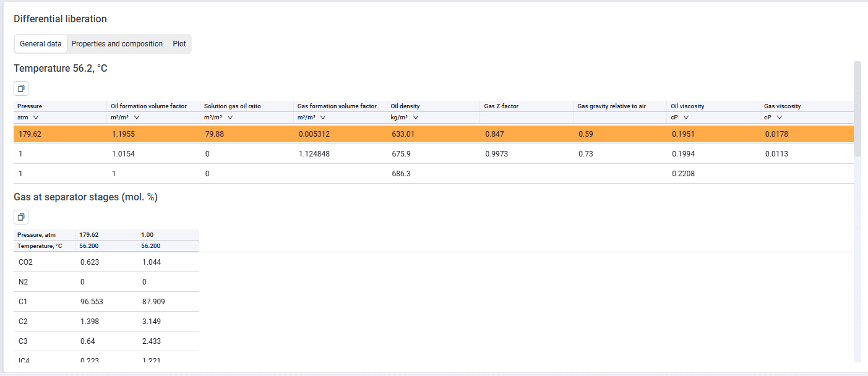Select the N2 component row label
This screenshot has height=376, width=868.
(x=24, y=282)
